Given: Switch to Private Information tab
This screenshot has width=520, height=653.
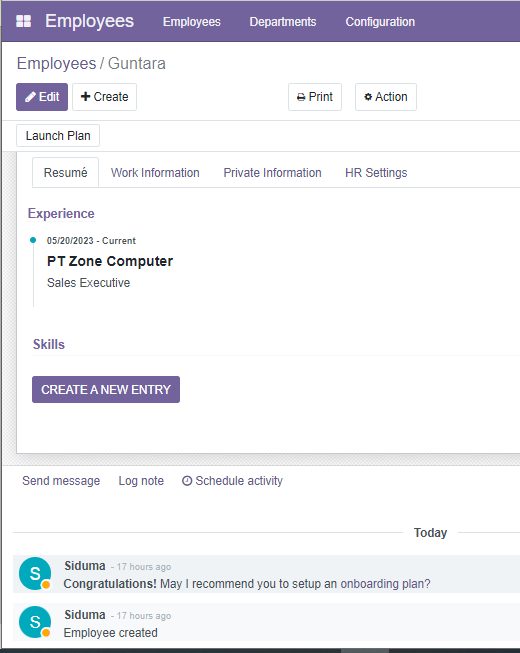Looking at the screenshot, I should (x=272, y=173).
